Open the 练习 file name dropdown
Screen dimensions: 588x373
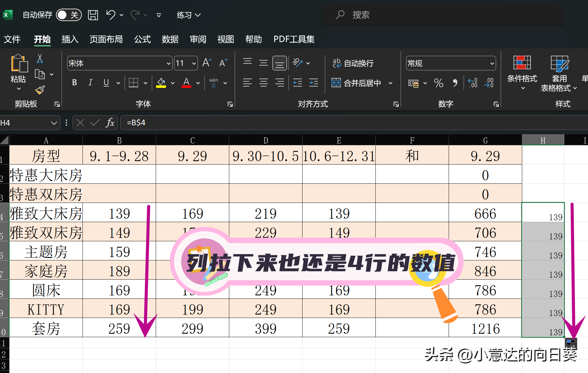(189, 15)
